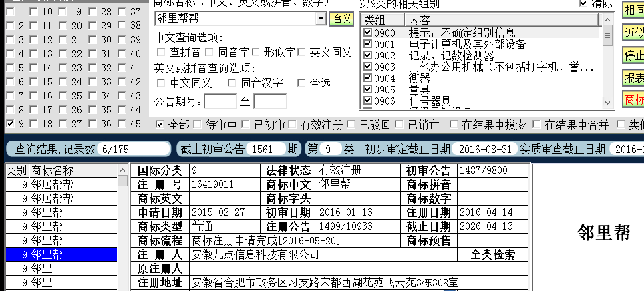This screenshot has height=291, width=644.
Task: Click the 记录数 6/175 field
Action: (x=134, y=150)
